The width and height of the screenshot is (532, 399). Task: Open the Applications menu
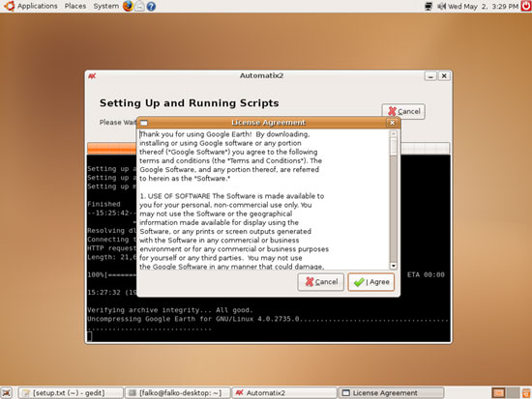[x=38, y=6]
